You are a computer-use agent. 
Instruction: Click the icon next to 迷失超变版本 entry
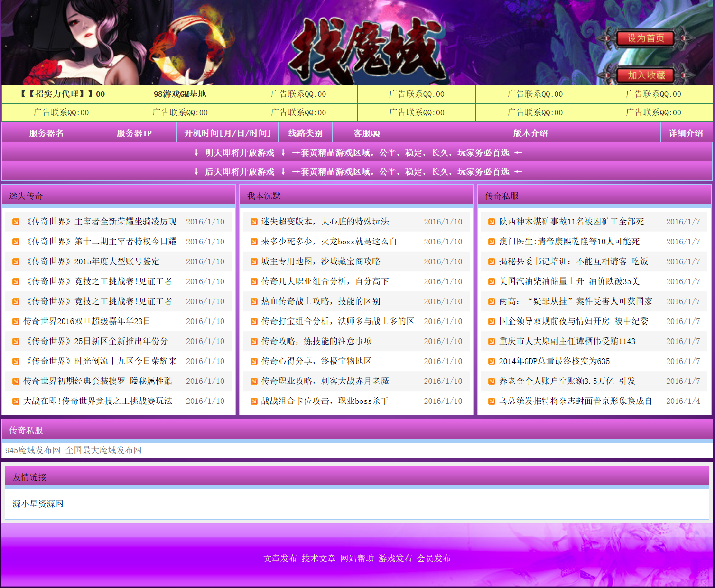click(x=253, y=221)
